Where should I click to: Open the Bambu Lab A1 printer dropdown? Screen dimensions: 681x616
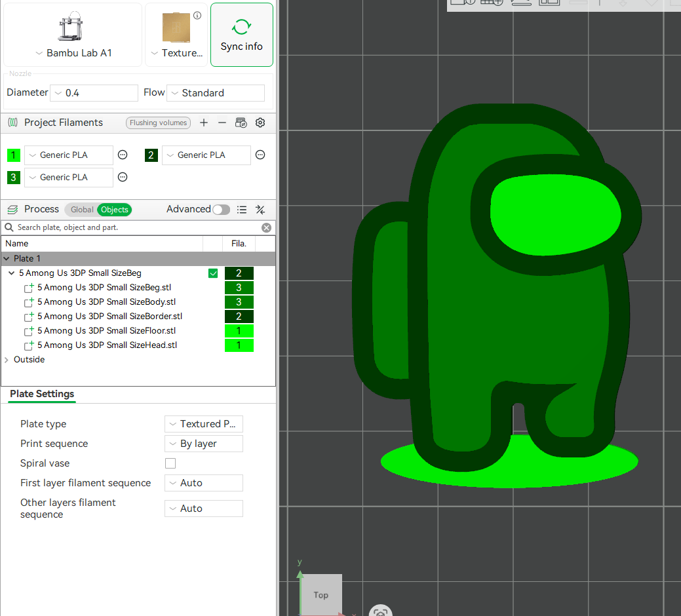click(72, 52)
